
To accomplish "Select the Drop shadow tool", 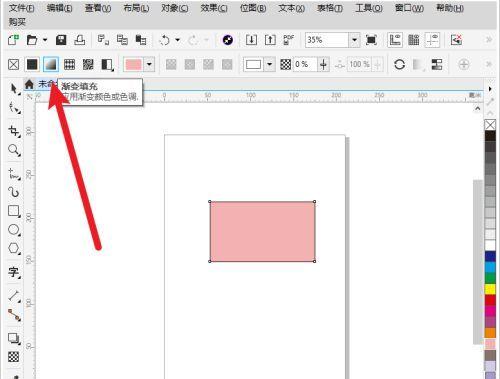I will [x=14, y=338].
